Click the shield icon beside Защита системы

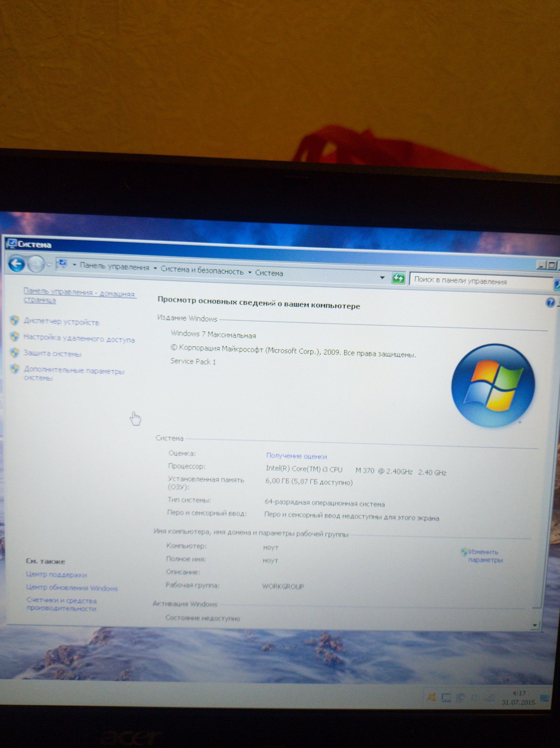coord(15,353)
